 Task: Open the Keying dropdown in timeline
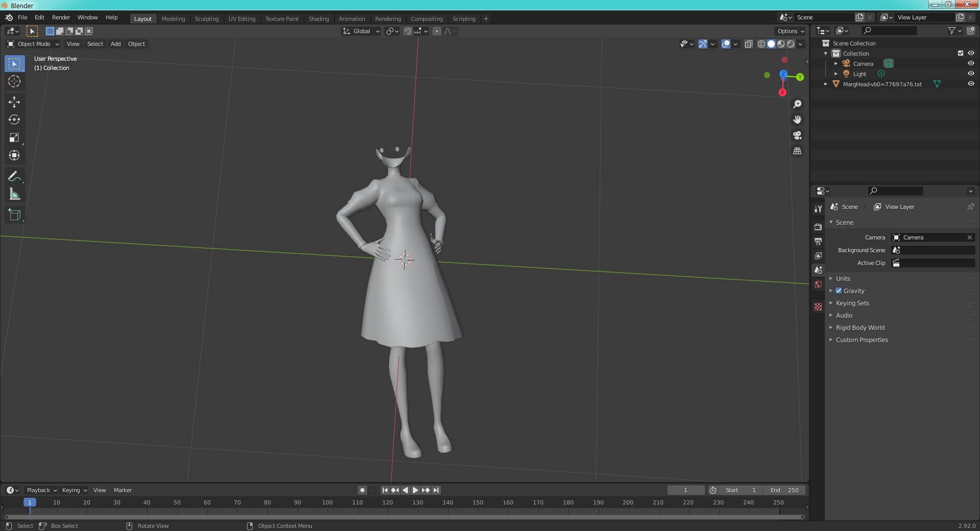coord(74,490)
